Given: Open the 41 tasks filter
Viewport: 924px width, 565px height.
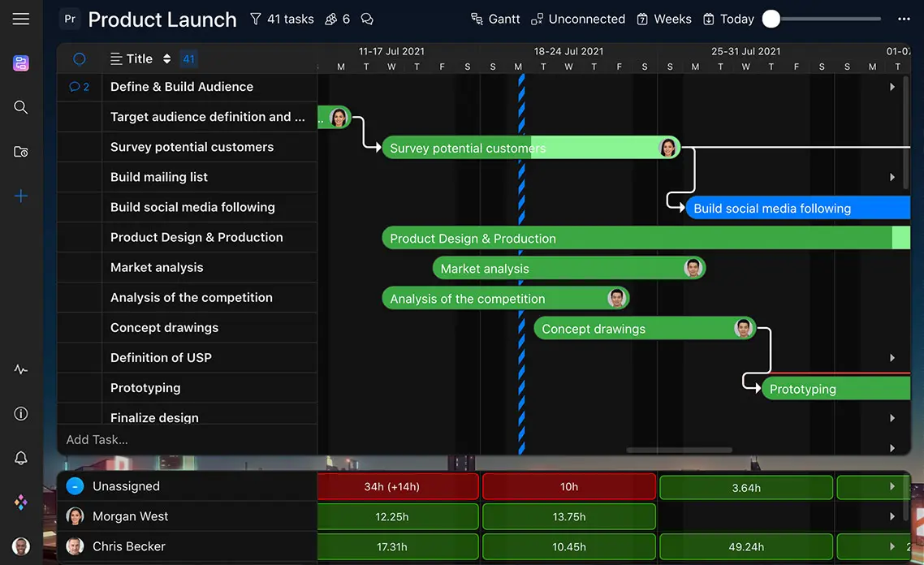Looking at the screenshot, I should [282, 19].
